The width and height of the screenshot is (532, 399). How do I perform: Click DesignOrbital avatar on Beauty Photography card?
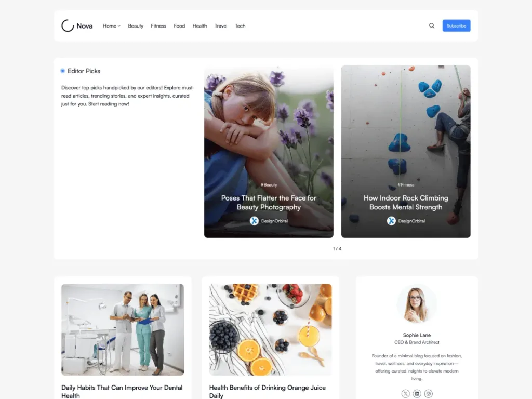pyautogui.click(x=254, y=221)
